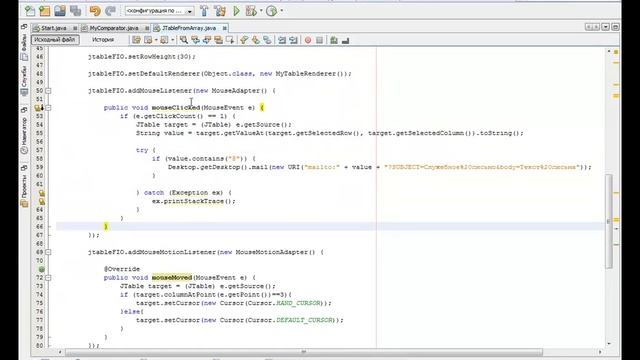Click the Clean and Build icon

pyautogui.click(x=220, y=11)
